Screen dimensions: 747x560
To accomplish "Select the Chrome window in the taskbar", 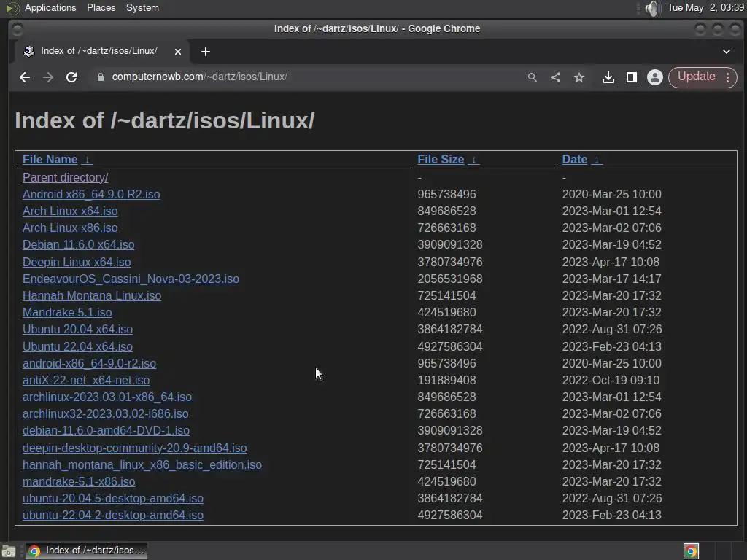I will [x=86, y=551].
